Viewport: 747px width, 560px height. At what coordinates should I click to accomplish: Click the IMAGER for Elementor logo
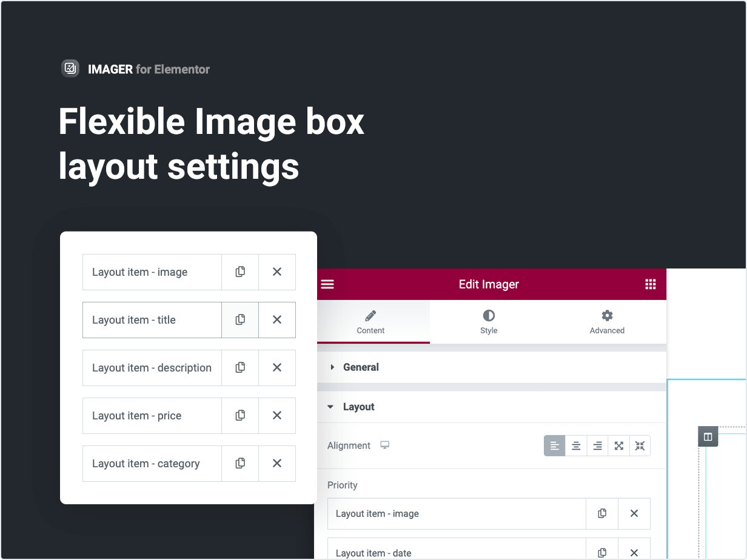pos(71,68)
